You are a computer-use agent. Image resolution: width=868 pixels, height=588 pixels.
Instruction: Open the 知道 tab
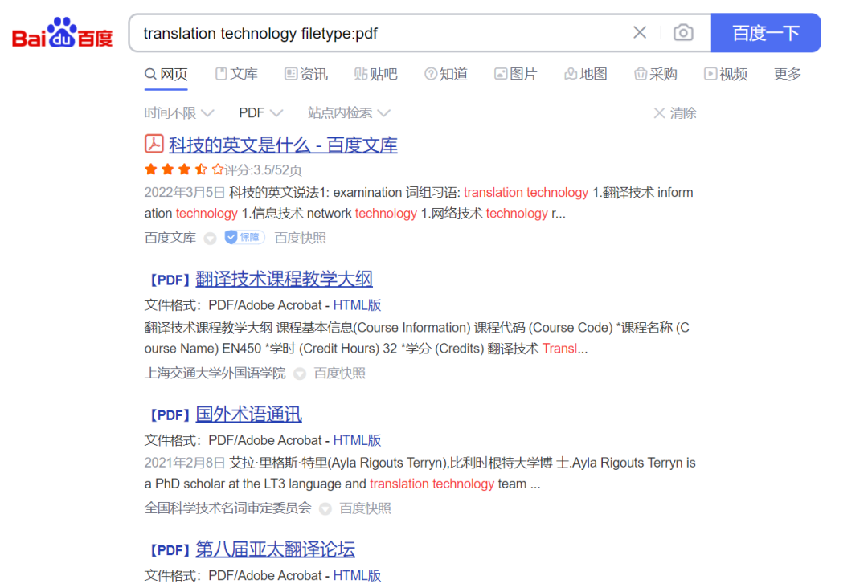click(x=446, y=74)
